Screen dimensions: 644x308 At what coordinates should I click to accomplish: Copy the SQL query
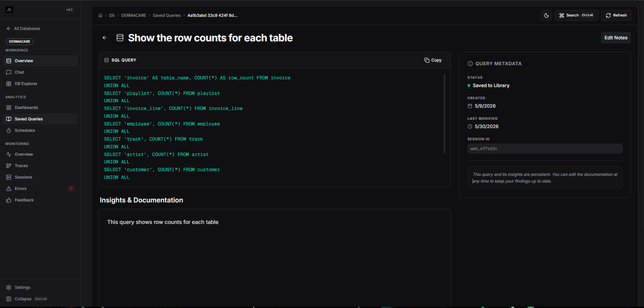pyautogui.click(x=433, y=60)
